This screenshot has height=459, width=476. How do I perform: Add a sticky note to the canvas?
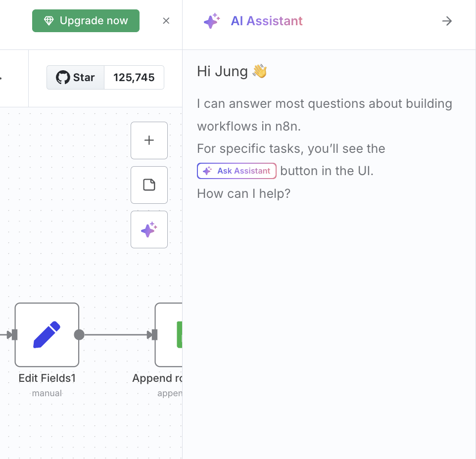click(x=149, y=185)
